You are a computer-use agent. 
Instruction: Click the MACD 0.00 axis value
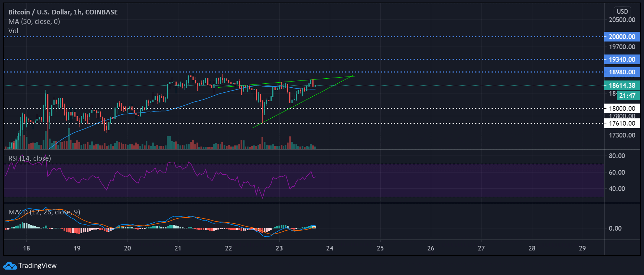click(x=615, y=228)
